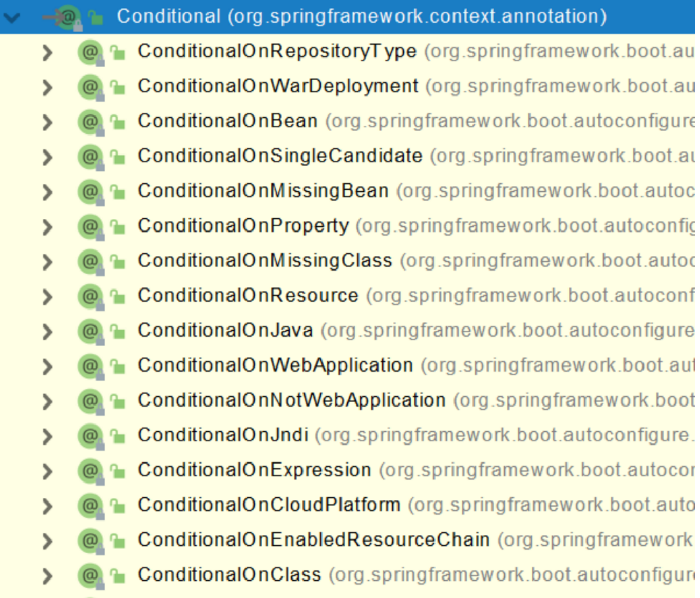Click the annotation icon next to ConditionalOnMissingBean
This screenshot has width=700, height=598.
click(90, 192)
